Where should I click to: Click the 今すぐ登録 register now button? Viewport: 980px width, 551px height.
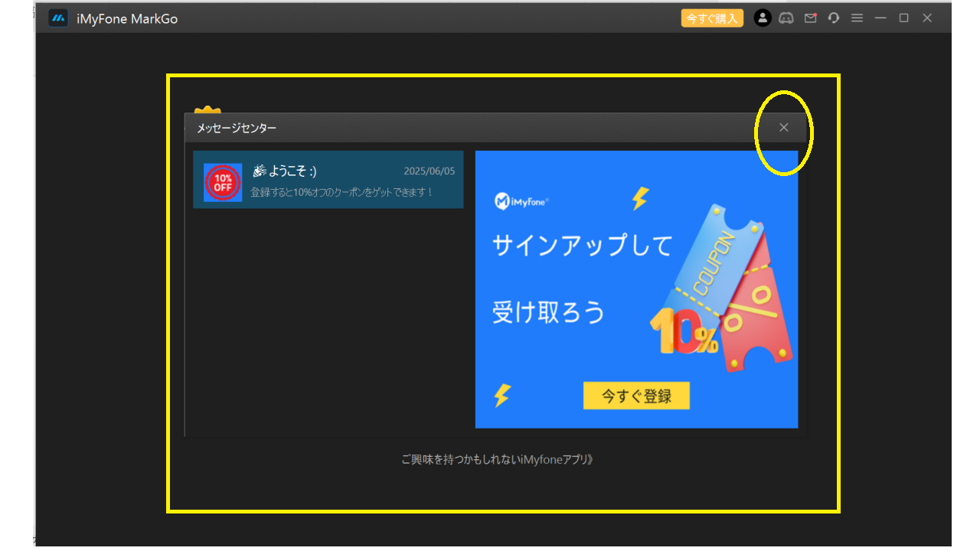click(636, 396)
